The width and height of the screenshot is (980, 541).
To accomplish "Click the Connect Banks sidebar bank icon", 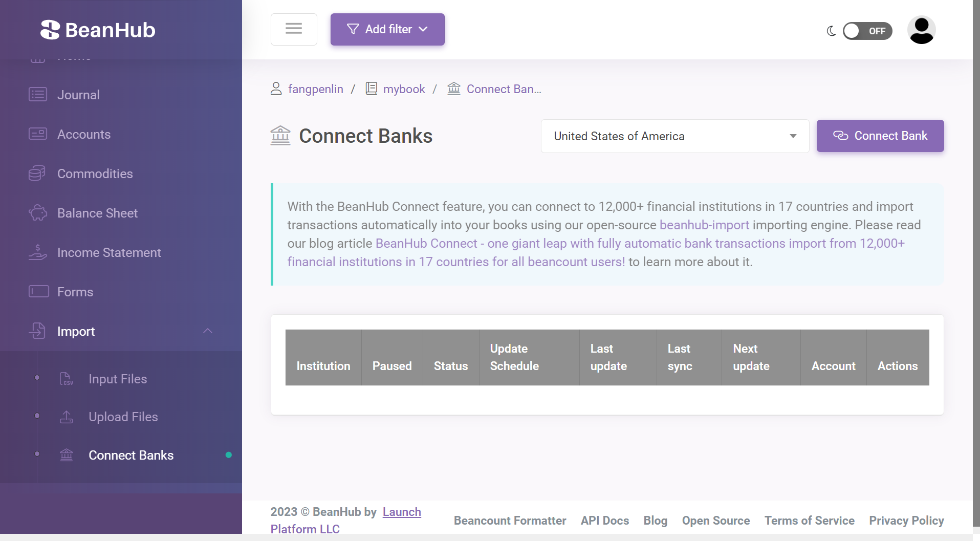I will [67, 455].
